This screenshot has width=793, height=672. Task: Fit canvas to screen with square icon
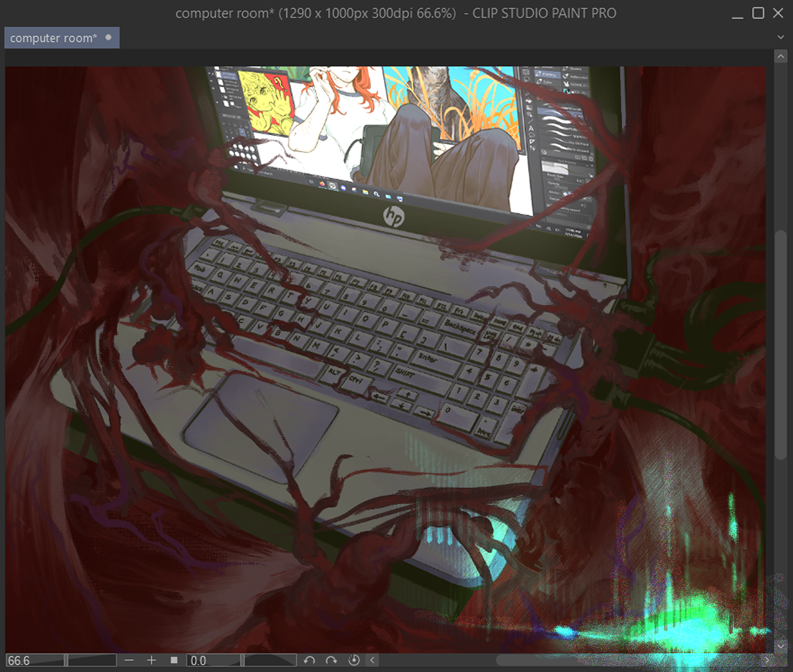174,661
